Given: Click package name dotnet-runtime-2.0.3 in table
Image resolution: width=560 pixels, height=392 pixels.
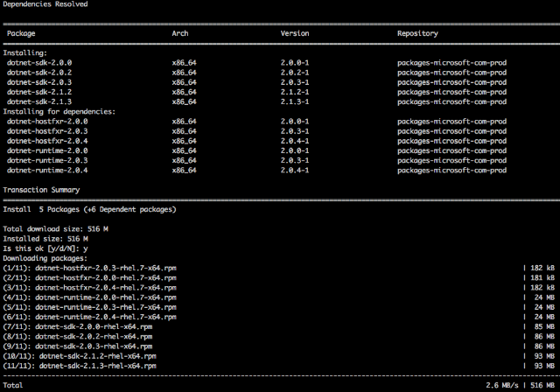Looking at the screenshot, I should 47,161.
